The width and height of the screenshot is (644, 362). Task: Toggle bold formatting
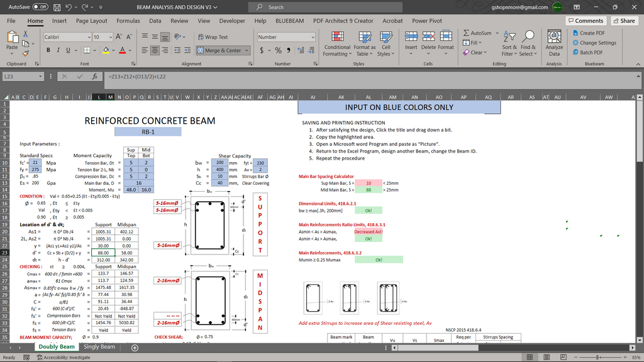(48, 50)
